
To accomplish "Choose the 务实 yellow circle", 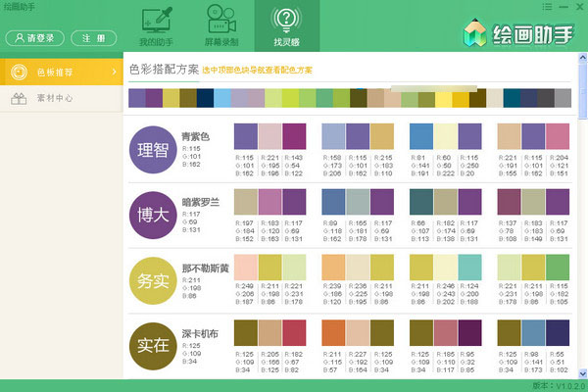I will click(x=154, y=278).
